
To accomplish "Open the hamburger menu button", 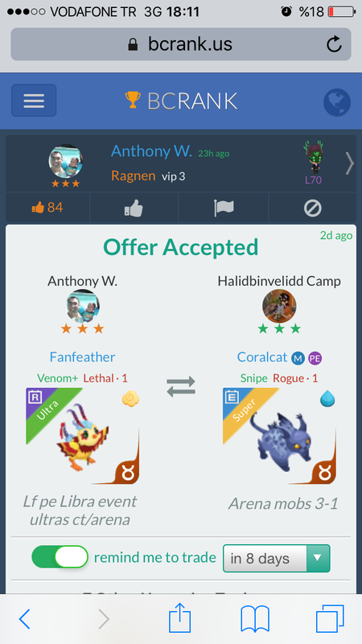I will coord(34,100).
